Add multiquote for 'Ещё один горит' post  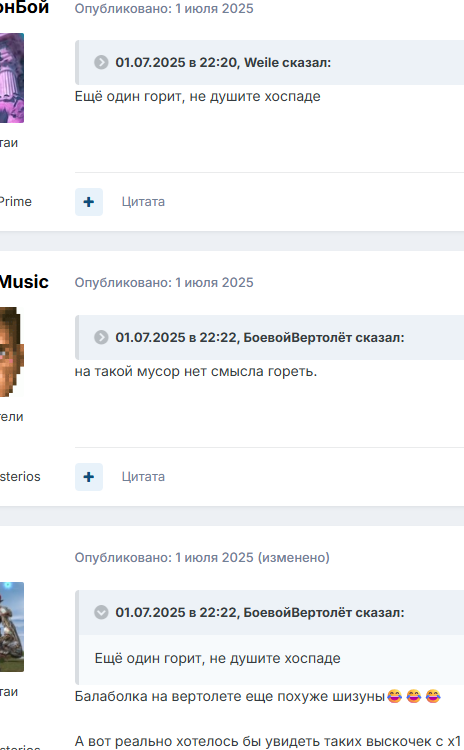click(88, 202)
